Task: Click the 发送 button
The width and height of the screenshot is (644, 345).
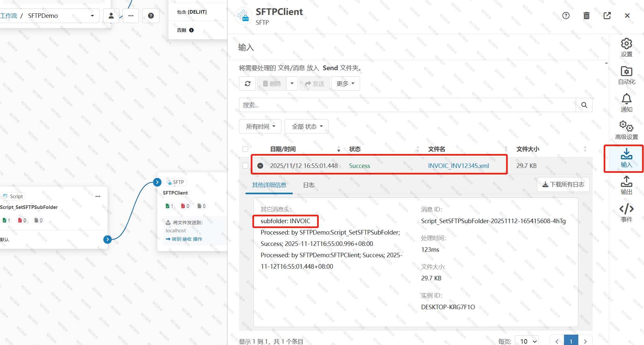Action: pyautogui.click(x=315, y=83)
